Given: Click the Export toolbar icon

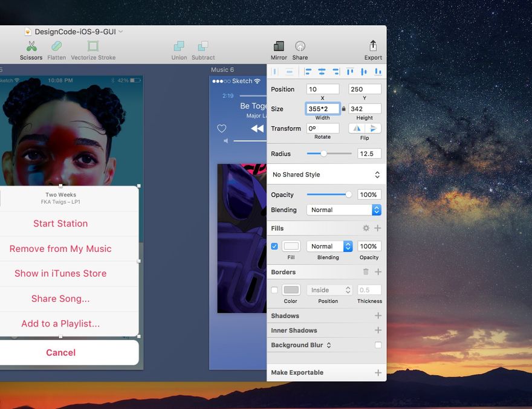Looking at the screenshot, I should point(373,46).
